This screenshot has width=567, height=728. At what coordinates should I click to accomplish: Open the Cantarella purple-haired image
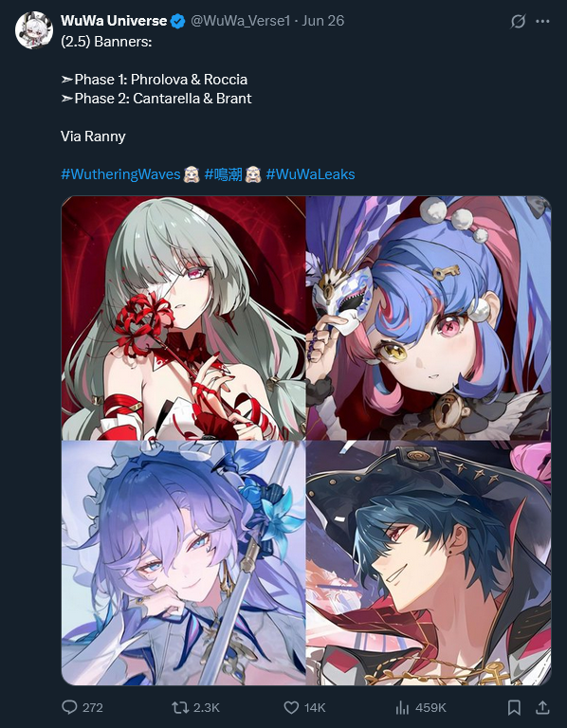[183, 563]
